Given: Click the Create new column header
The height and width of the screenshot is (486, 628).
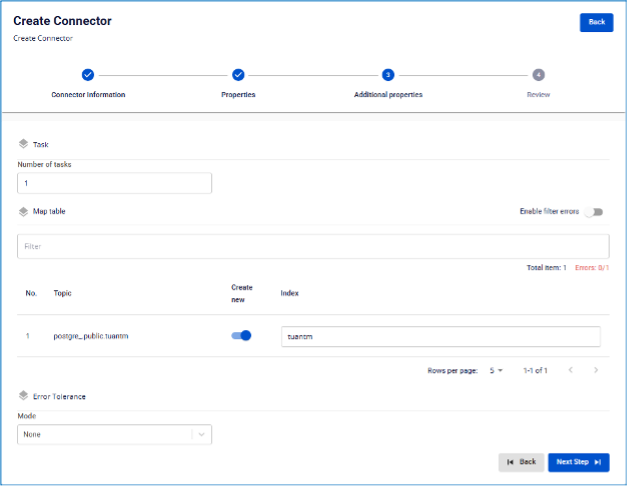Looking at the screenshot, I should 242,293.
